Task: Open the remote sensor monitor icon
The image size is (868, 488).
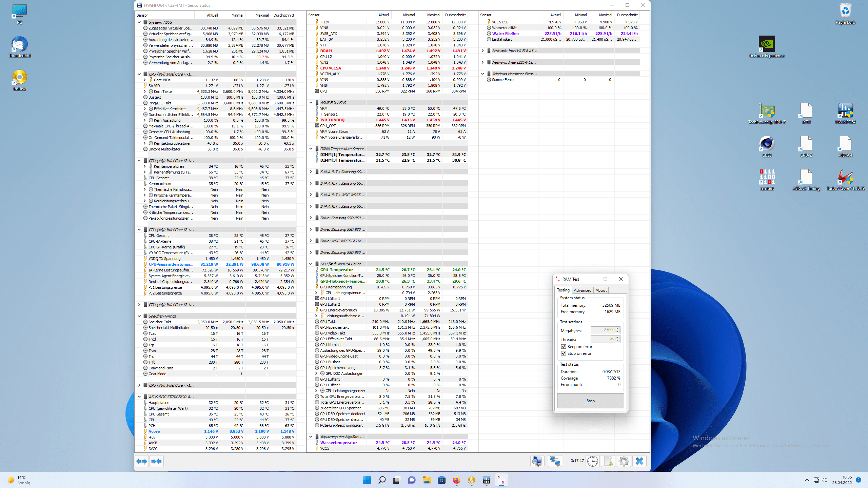Action: tap(537, 461)
